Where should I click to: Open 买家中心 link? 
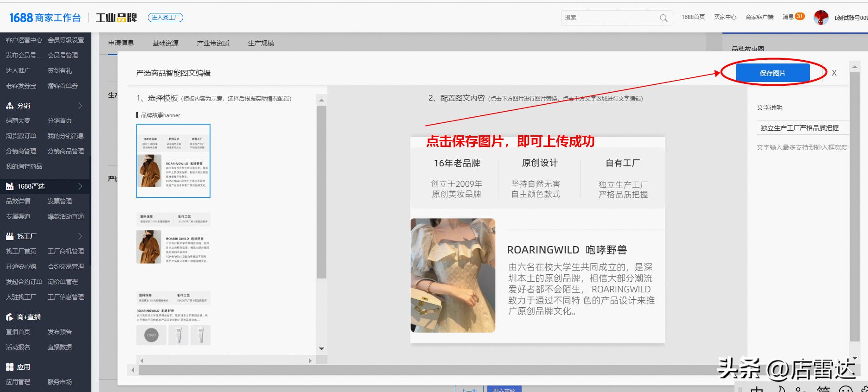[725, 17]
